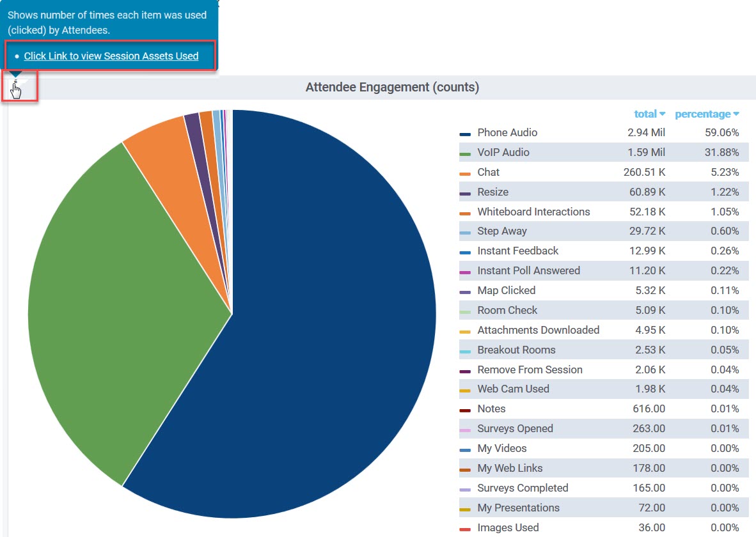
Task: Toggle the Chat legend entry
Action: (x=488, y=173)
